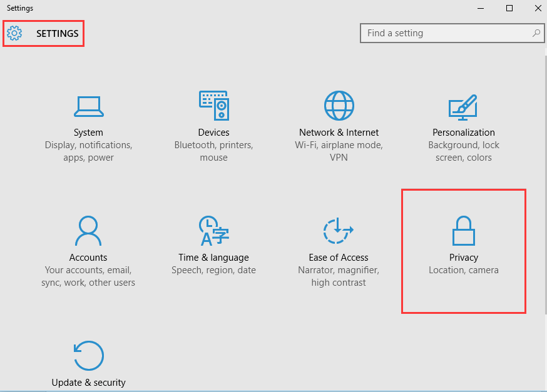547x392 pixels.
Task: Click the Update & security label
Action: pos(89,383)
